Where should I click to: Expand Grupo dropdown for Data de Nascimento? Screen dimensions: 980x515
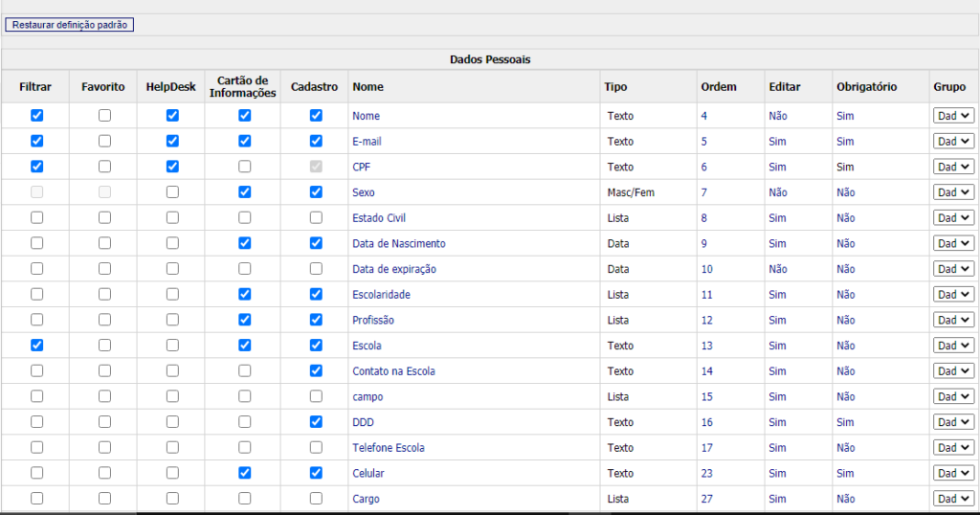click(x=953, y=243)
